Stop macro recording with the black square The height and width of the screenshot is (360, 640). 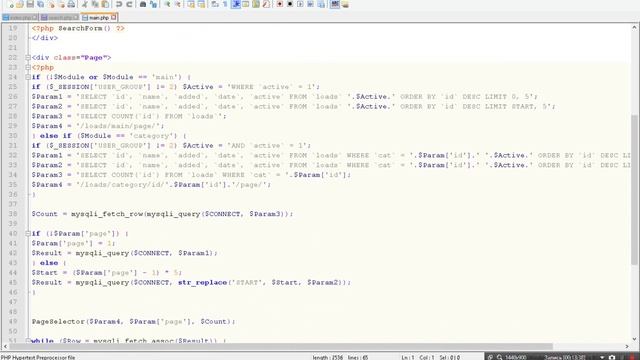pos(290,4)
